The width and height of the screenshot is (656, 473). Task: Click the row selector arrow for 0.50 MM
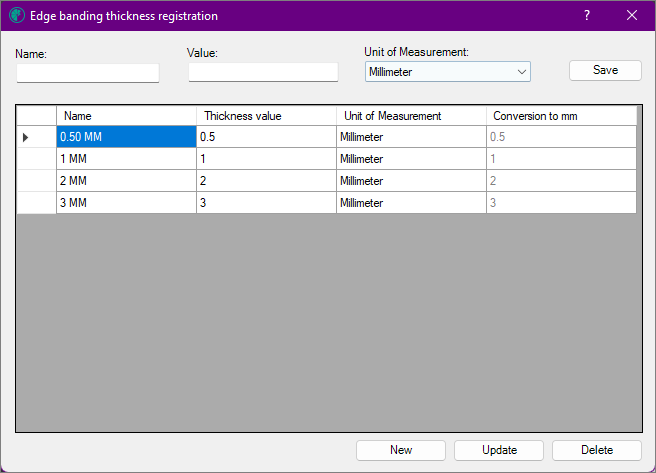36,137
